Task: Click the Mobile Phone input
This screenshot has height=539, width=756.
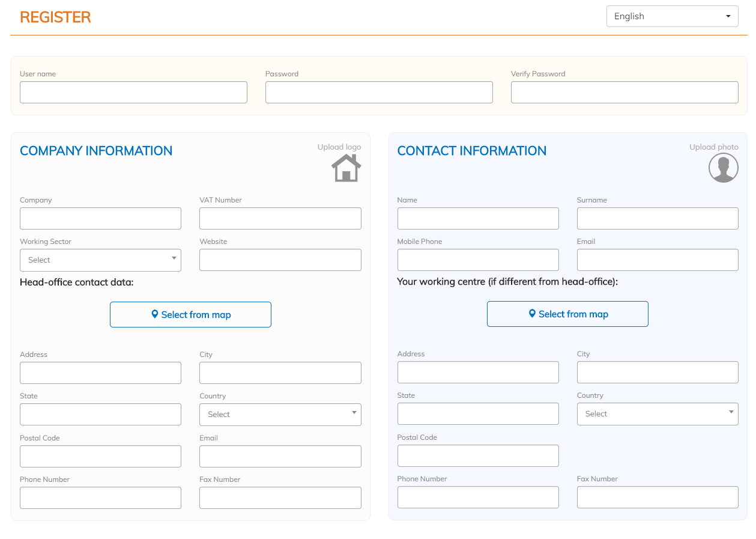Action: [x=477, y=260]
